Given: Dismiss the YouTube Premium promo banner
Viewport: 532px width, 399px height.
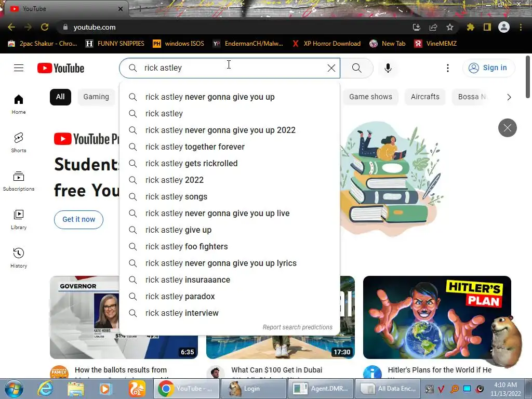Looking at the screenshot, I should (507, 128).
